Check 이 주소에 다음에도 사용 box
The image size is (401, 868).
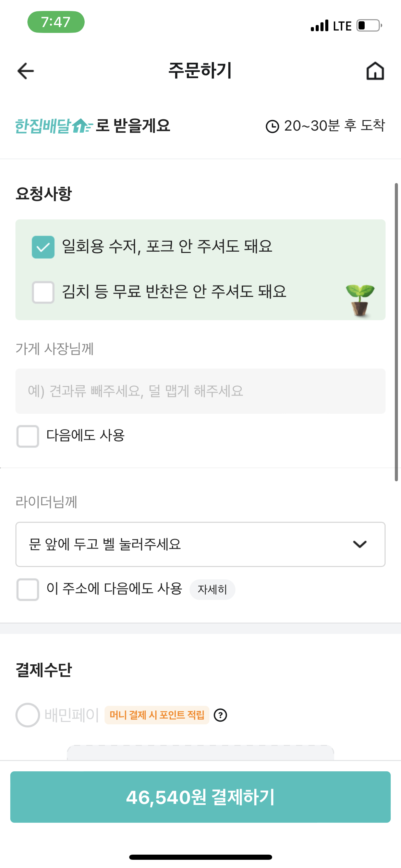click(28, 589)
